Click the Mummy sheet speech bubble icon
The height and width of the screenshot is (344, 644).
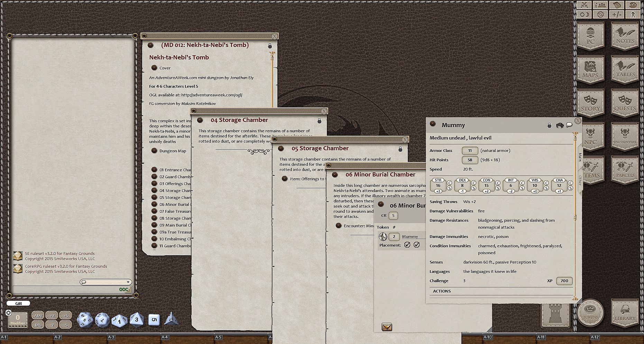(569, 125)
